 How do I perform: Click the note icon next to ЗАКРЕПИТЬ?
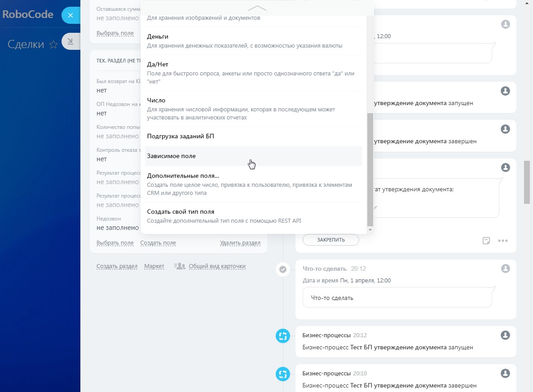[x=486, y=240]
